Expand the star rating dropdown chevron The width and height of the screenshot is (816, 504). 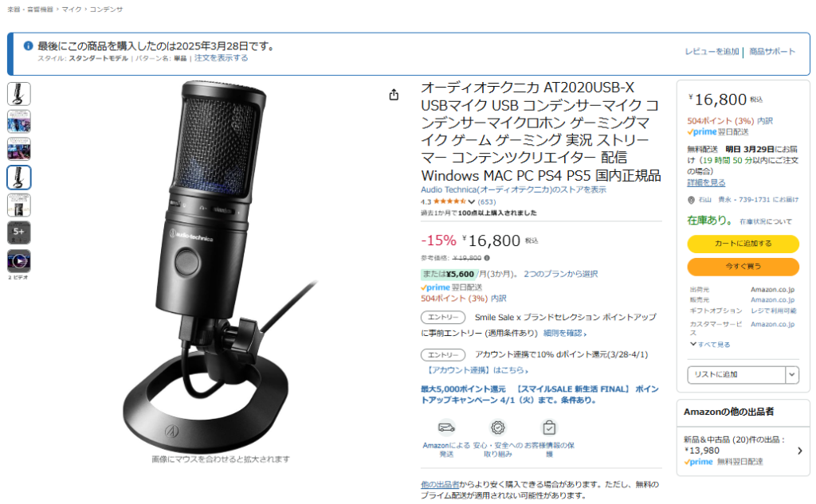pyautogui.click(x=472, y=201)
